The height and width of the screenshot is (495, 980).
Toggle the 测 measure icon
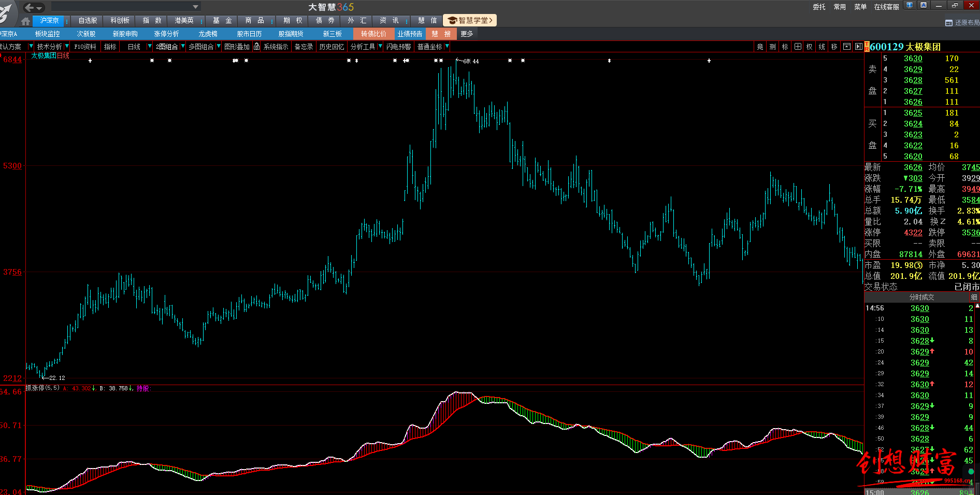pos(772,47)
